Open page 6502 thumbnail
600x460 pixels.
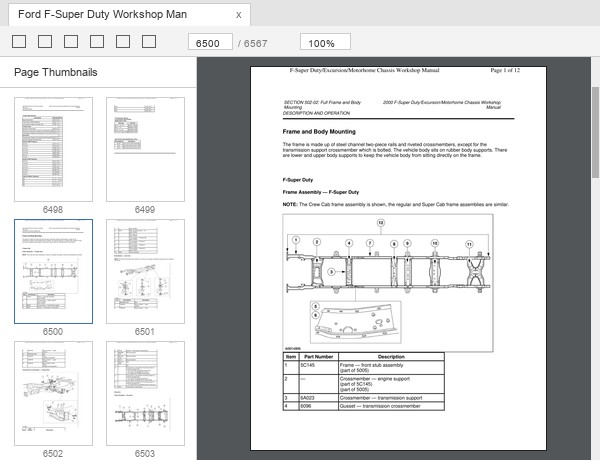[x=54, y=393]
